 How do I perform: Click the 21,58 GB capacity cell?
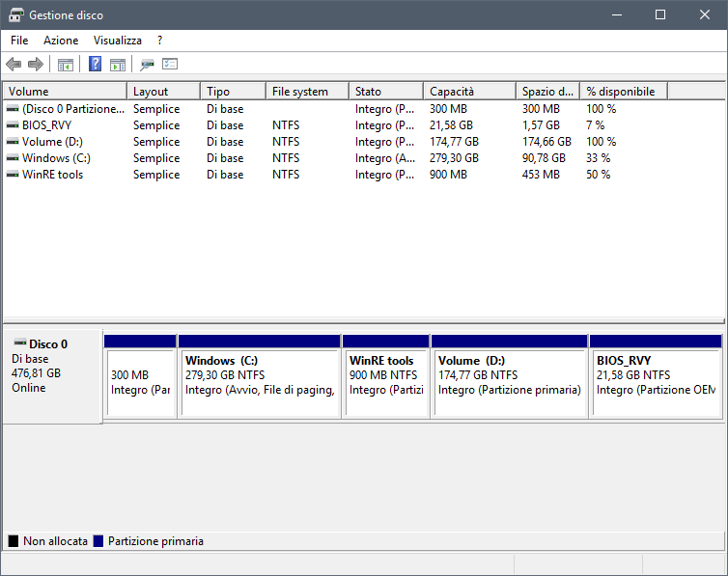451,125
